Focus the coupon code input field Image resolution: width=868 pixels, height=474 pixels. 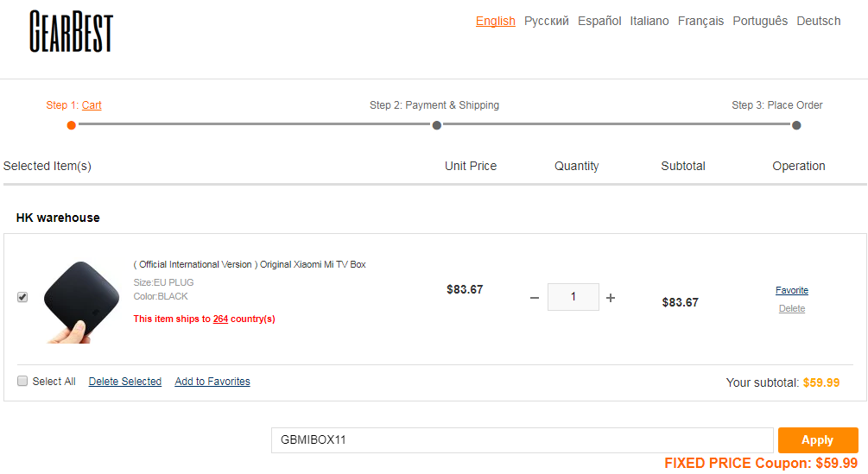coord(522,440)
